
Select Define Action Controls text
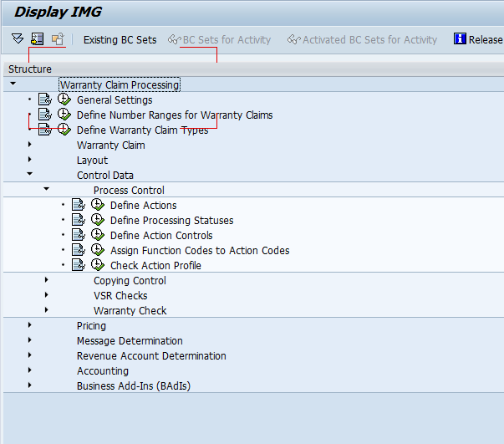pyautogui.click(x=161, y=236)
